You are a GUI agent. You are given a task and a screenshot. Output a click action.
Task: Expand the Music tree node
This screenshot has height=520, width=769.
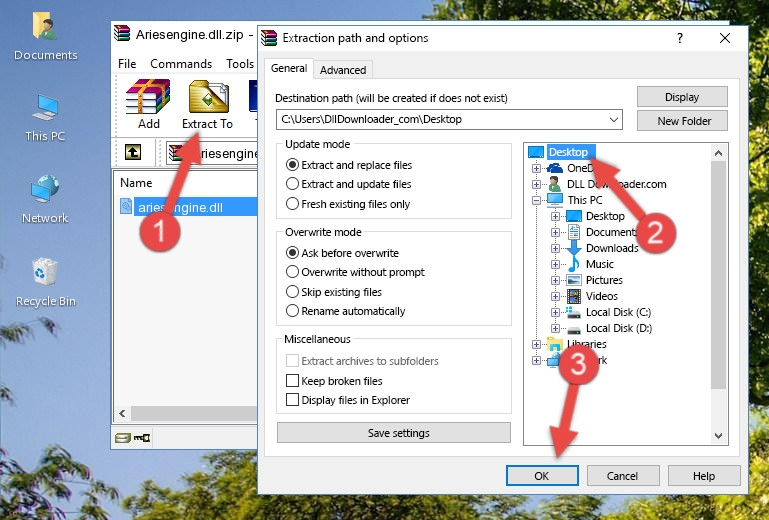point(555,264)
